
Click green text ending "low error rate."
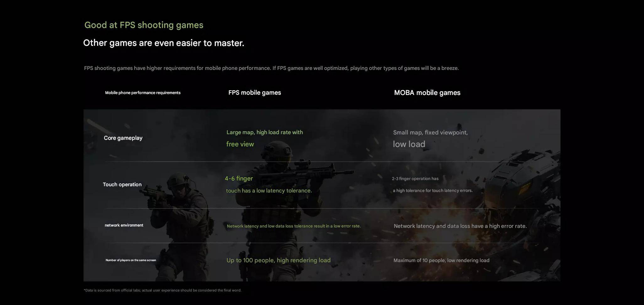coord(293,226)
